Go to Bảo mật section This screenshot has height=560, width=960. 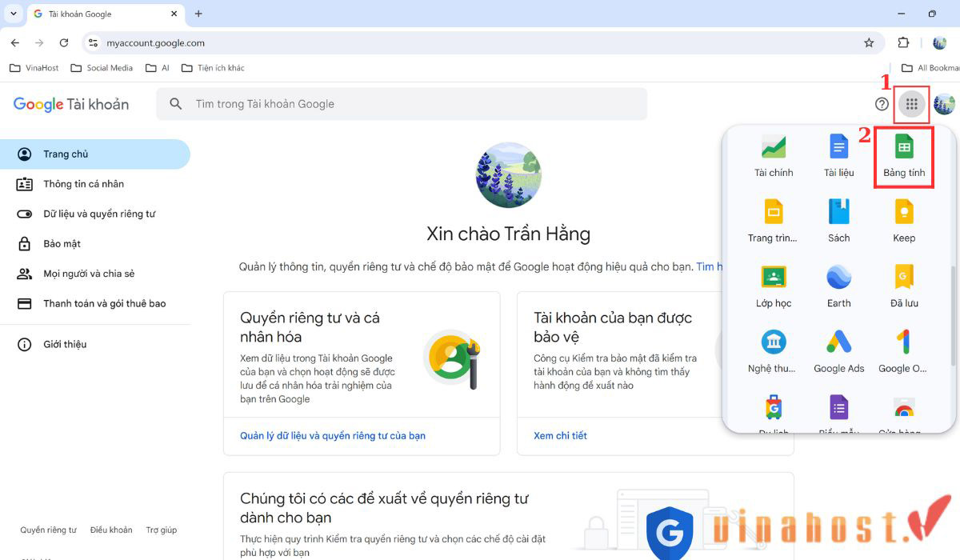tap(95, 244)
